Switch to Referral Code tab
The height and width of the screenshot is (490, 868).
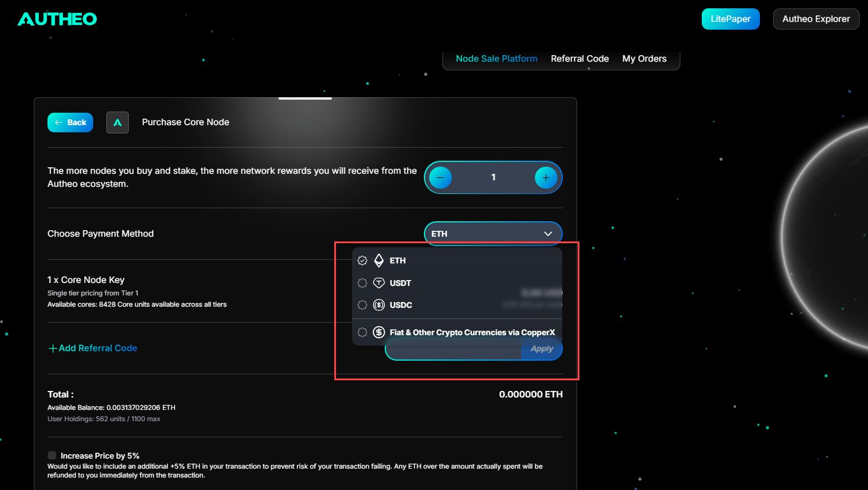pyautogui.click(x=579, y=59)
